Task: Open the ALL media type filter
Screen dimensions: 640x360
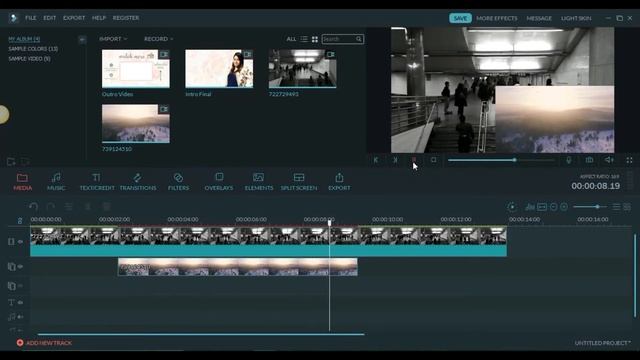Action: (x=291, y=39)
